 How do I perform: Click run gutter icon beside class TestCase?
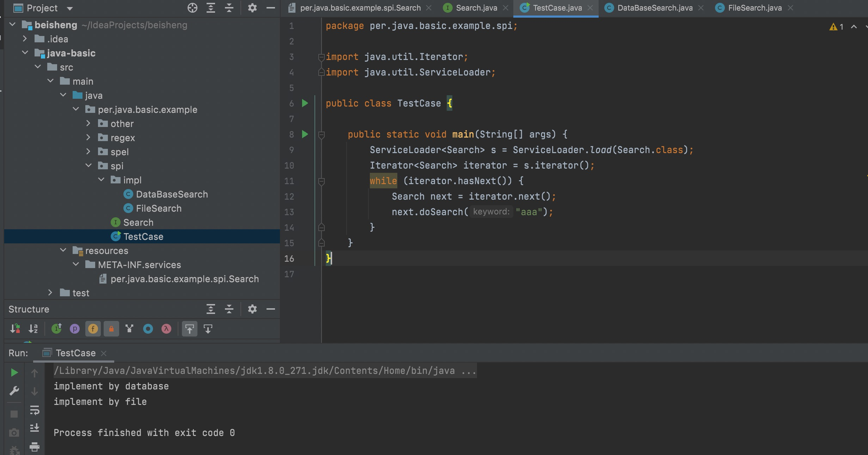click(305, 103)
